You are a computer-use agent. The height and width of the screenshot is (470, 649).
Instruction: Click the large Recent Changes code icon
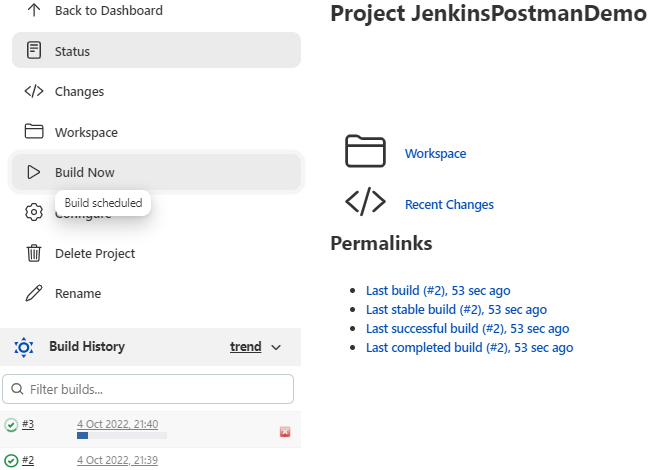[365, 201]
